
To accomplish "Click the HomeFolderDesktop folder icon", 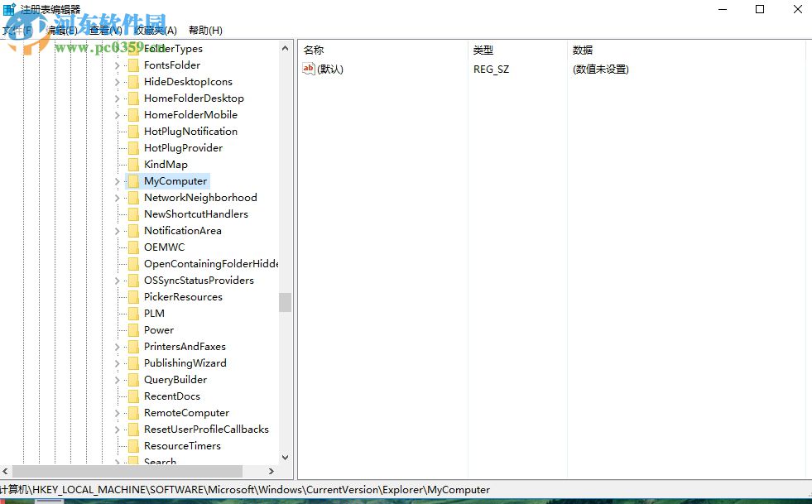I will 133,98.
